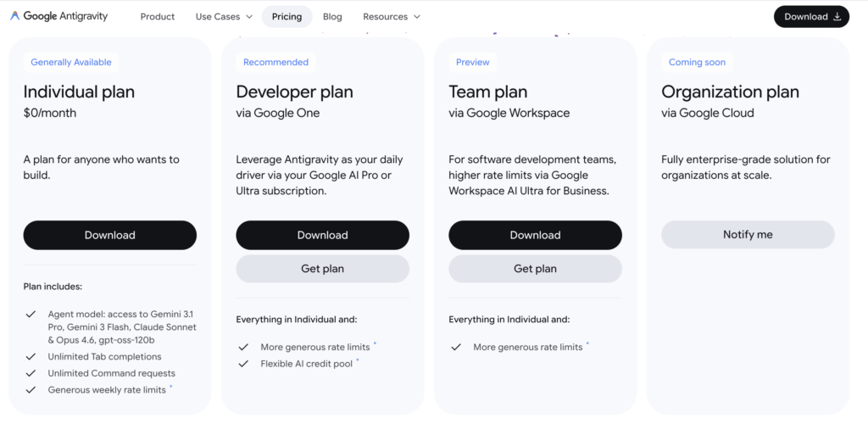Image resolution: width=868 pixels, height=424 pixels.
Task: Click checkmark beside Generous weekly rate limits
Action: coord(31,390)
